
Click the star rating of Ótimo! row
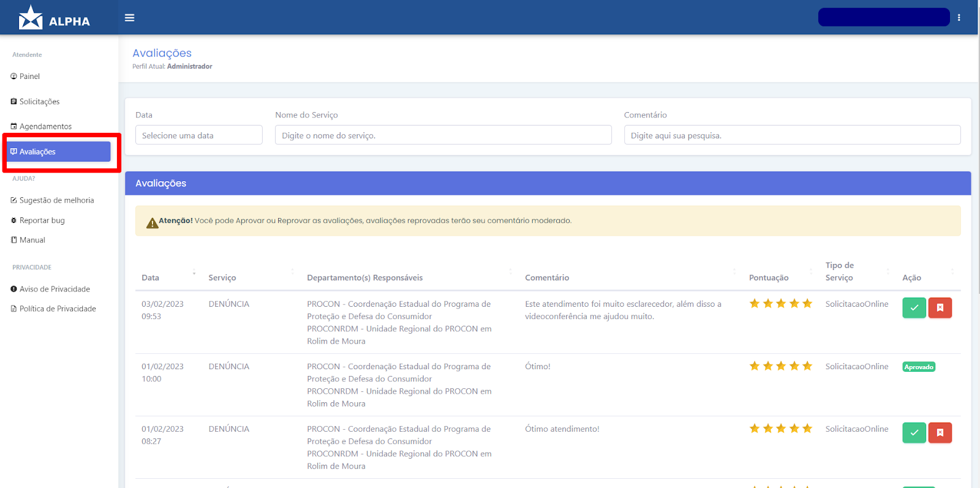(x=781, y=366)
